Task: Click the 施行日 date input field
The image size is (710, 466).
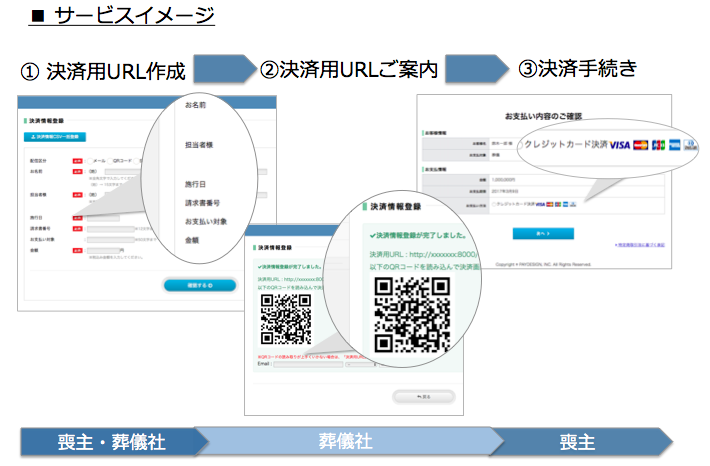Action: (x=103, y=218)
